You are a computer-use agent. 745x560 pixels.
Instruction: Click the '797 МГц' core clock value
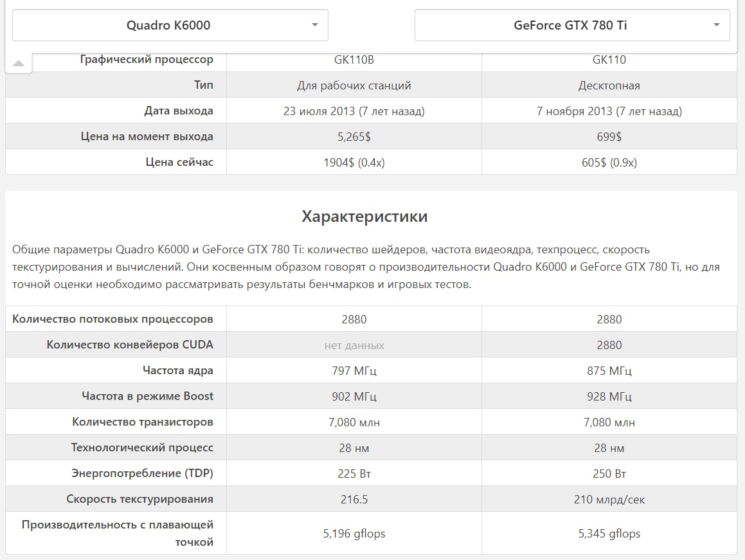point(354,371)
